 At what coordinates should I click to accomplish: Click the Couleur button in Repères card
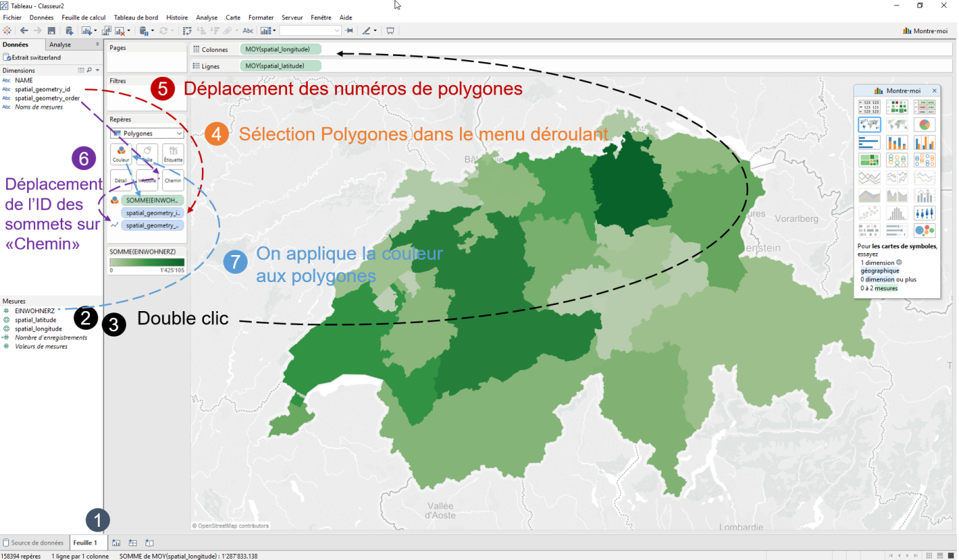(x=121, y=154)
